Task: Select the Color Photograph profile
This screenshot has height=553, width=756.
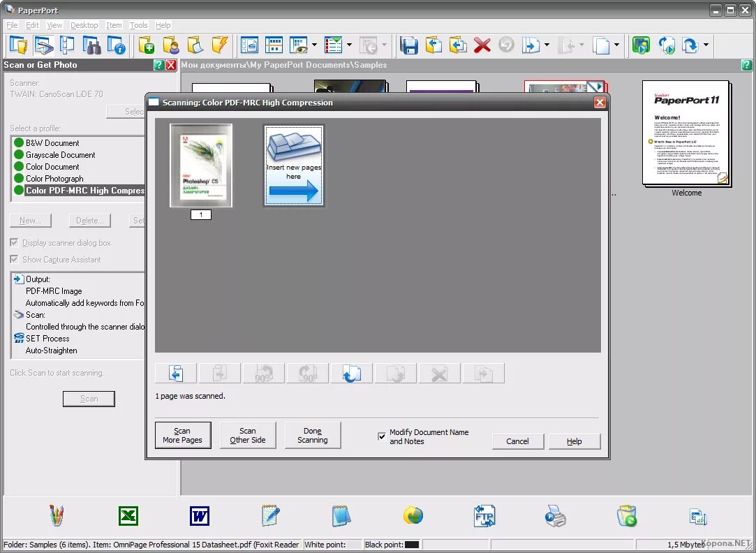Action: coord(54,178)
